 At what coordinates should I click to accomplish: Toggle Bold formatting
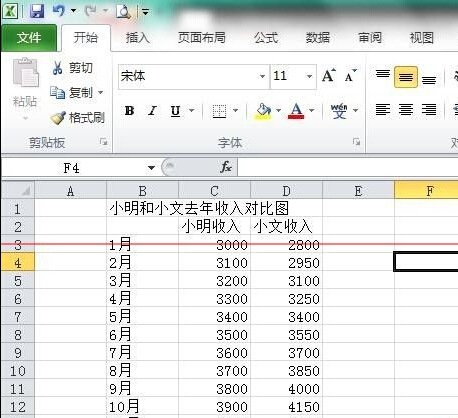pyautogui.click(x=129, y=110)
